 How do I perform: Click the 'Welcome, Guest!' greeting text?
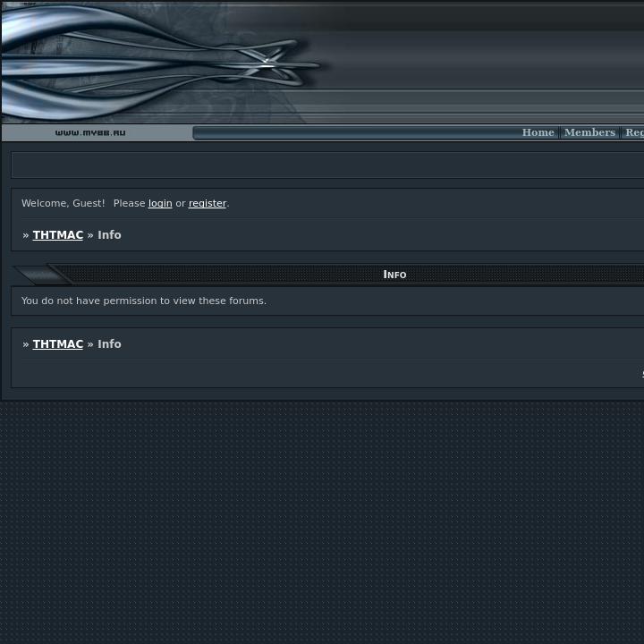pyautogui.click(x=63, y=204)
